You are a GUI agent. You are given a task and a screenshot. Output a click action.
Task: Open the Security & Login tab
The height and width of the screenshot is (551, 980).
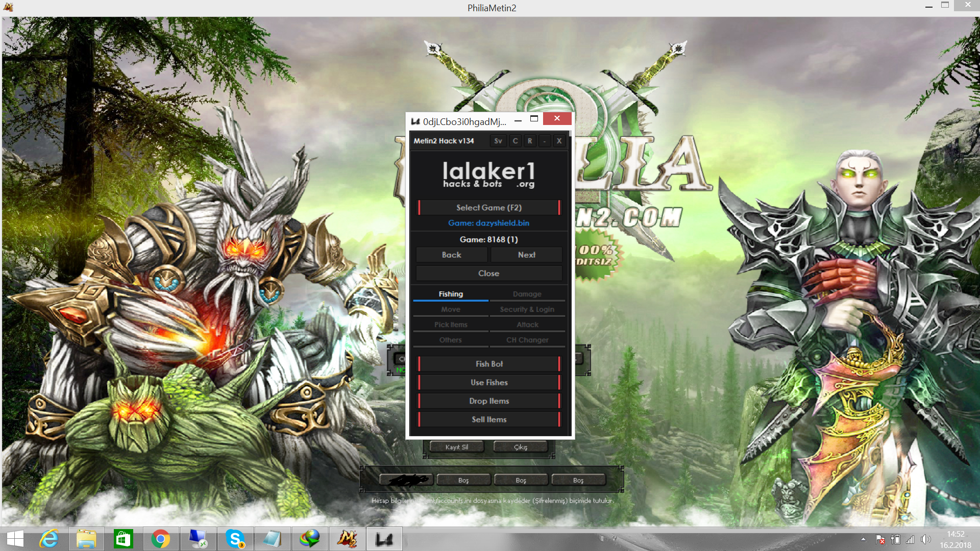527,310
